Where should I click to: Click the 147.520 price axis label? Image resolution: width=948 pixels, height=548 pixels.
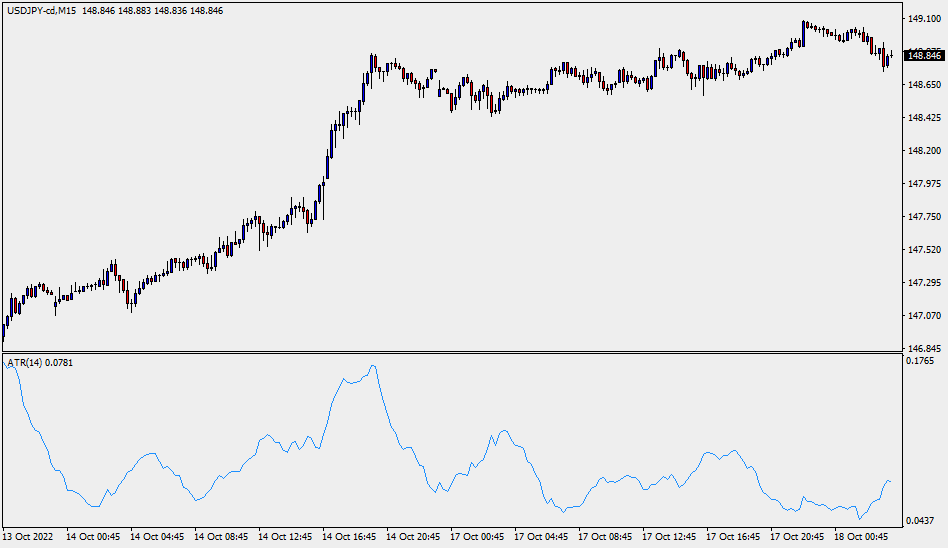click(924, 250)
